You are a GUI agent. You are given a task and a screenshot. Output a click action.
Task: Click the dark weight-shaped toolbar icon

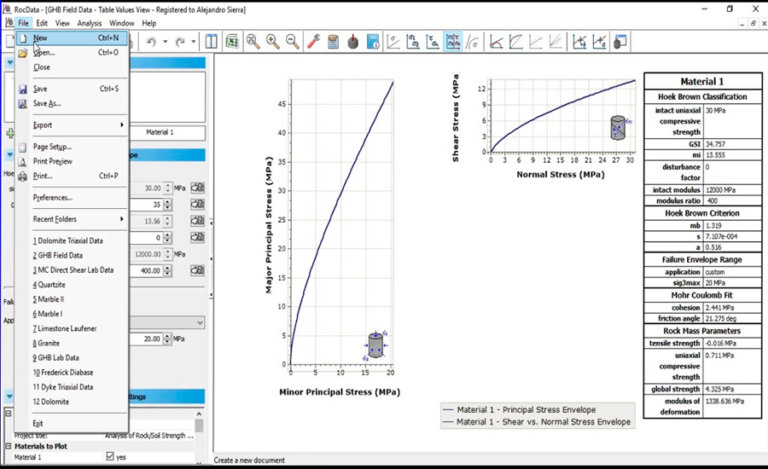[353, 42]
